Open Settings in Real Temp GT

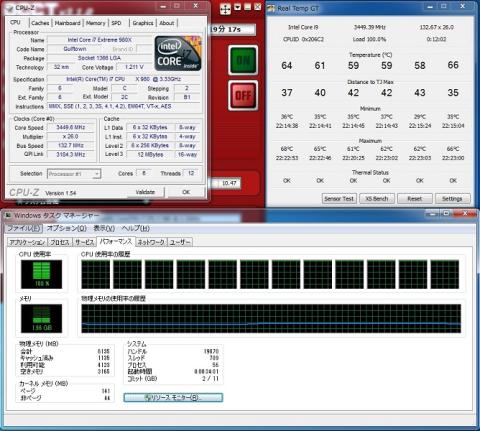pos(452,199)
